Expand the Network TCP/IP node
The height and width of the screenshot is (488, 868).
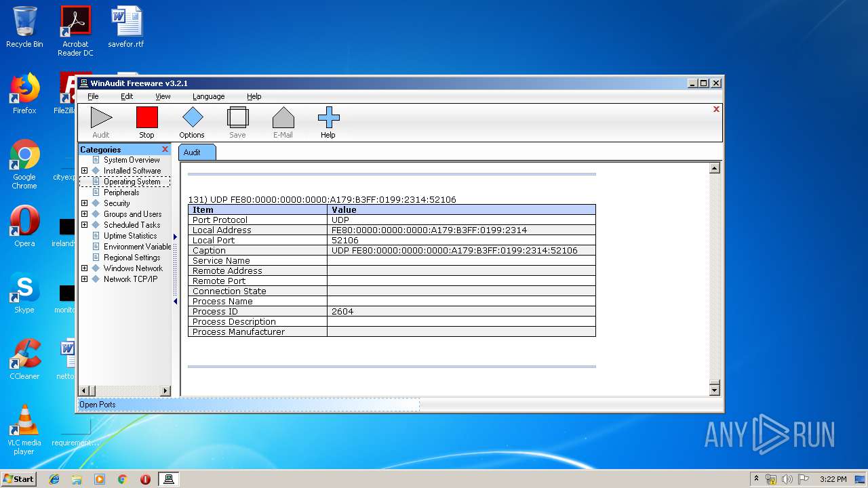(x=84, y=279)
